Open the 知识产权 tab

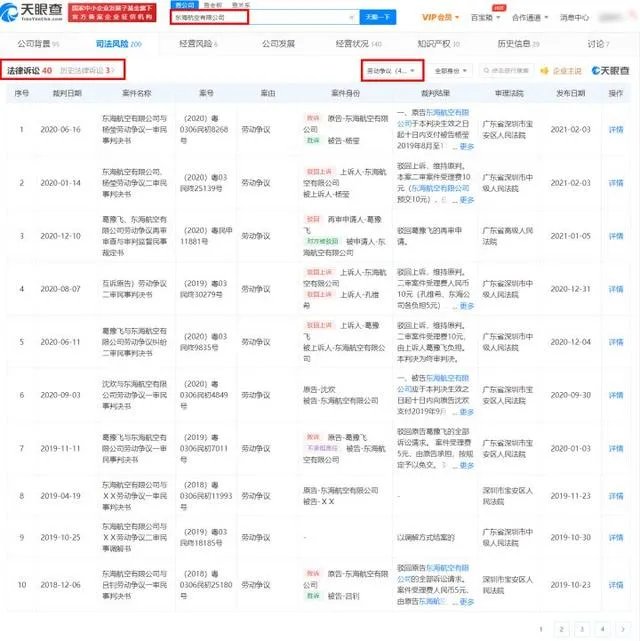(x=439, y=44)
